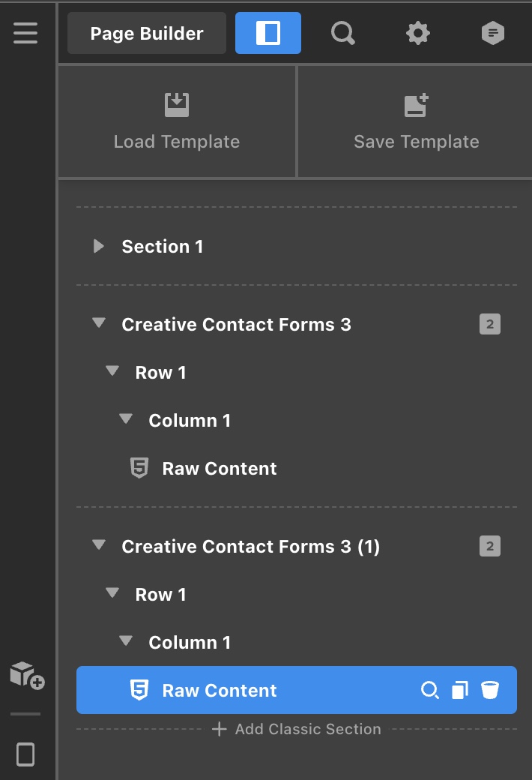This screenshot has height=780, width=532.
Task: Click badge 2 on Creative Contact Forms 3 (1)
Action: [x=490, y=546]
